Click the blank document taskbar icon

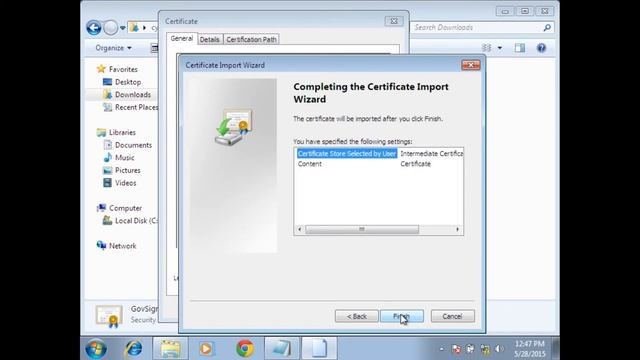pyautogui.click(x=319, y=349)
